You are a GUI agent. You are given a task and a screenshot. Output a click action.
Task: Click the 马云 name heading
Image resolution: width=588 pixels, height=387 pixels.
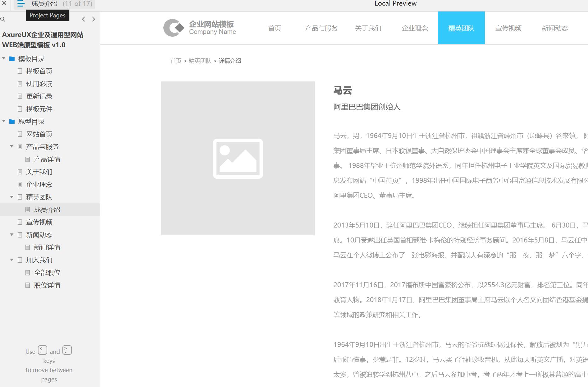[343, 90]
